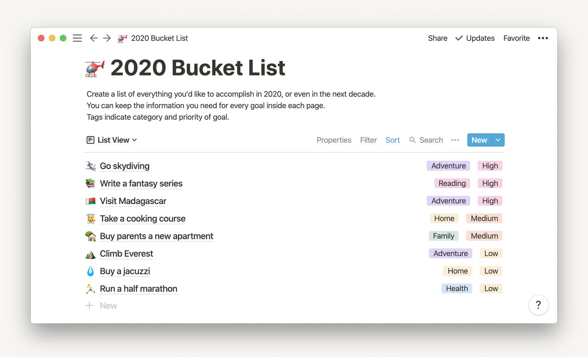Click the 2020 Bucket List breadcrumb title

point(159,38)
